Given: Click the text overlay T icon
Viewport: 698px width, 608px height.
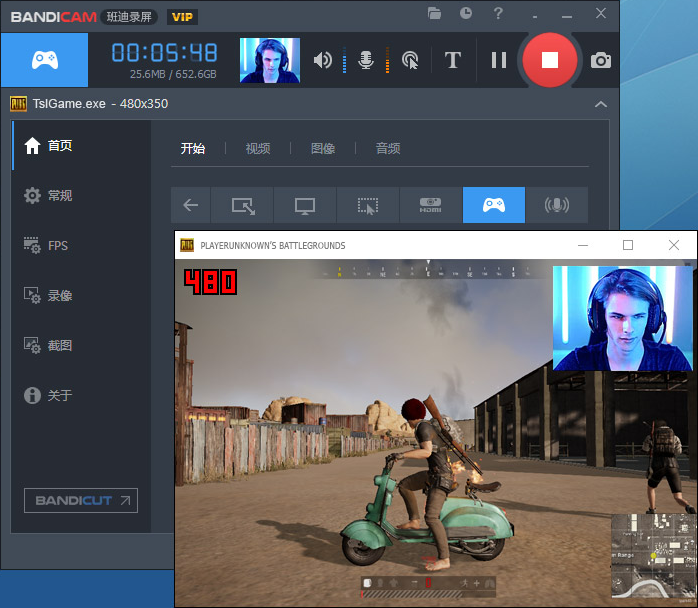Looking at the screenshot, I should click(x=453, y=60).
